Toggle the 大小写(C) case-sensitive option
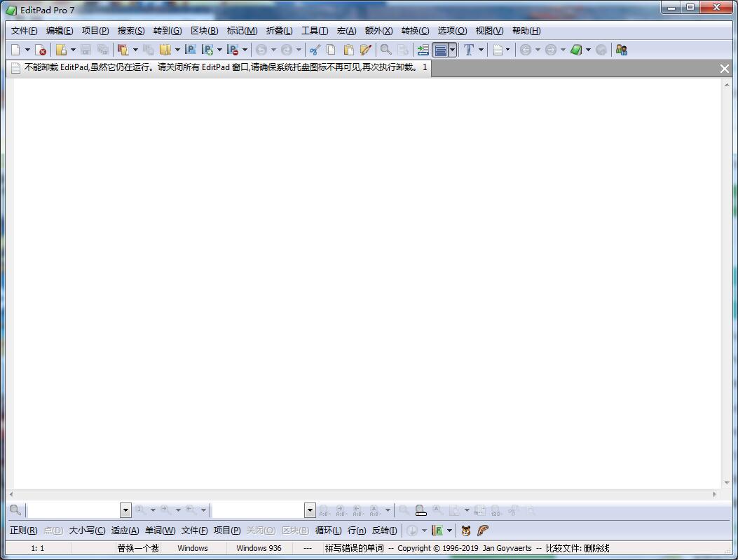The image size is (738, 560). pos(87,531)
